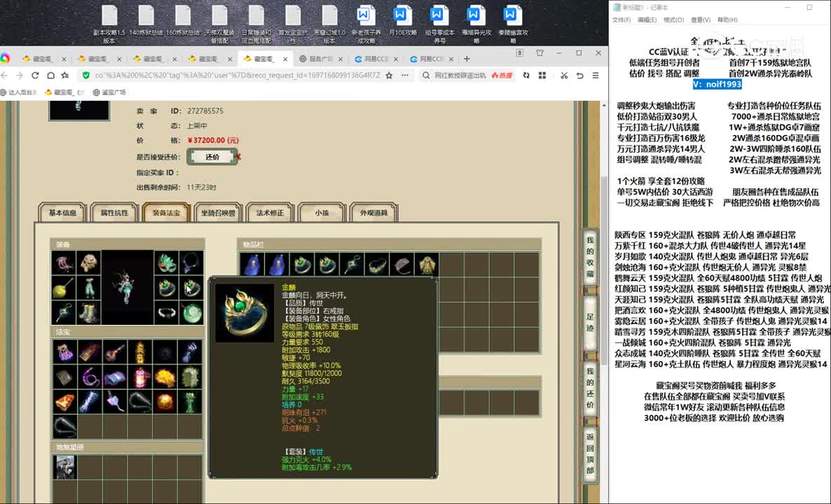Select 秦陵幽宫攻略 desktop document

click(513, 24)
